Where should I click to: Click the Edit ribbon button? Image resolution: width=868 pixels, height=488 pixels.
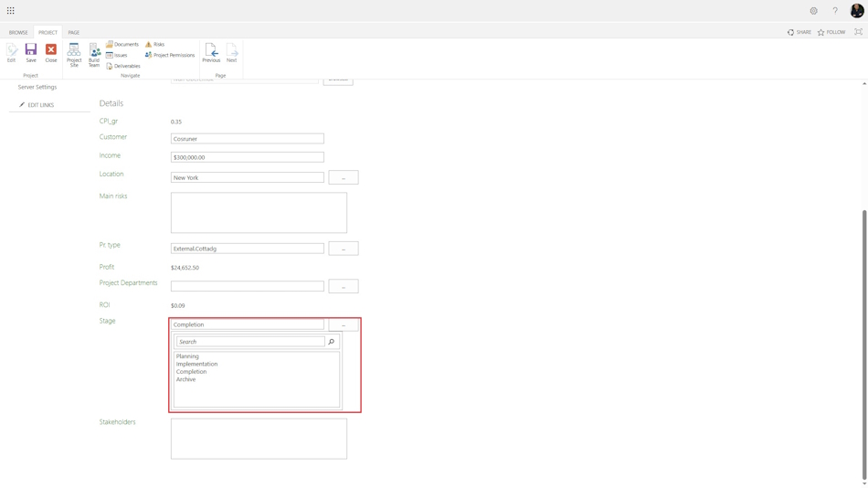(11, 53)
